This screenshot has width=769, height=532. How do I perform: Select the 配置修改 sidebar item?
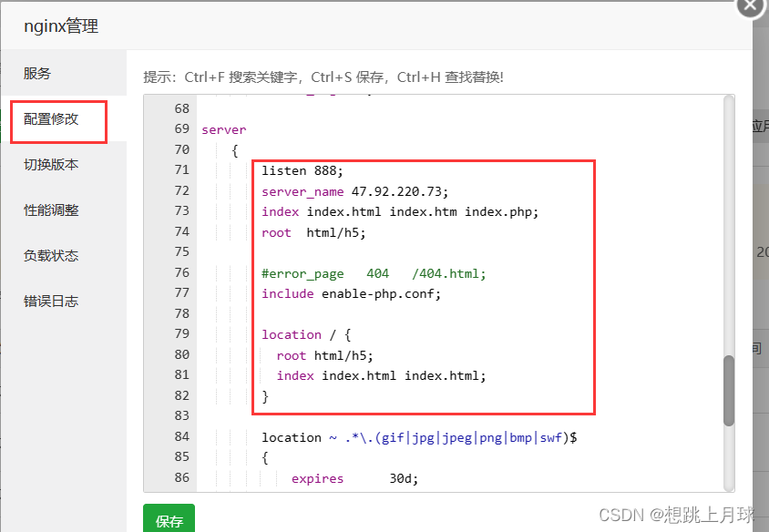52,121
